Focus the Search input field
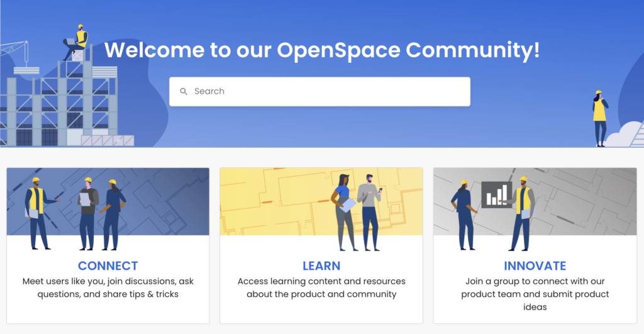Image resolution: width=644 pixels, height=334 pixels. pos(327,92)
